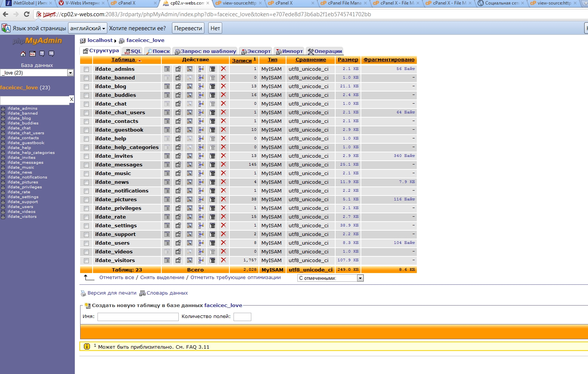Click the browser back arrow
The width and height of the screenshot is (588, 374).
(5, 14)
